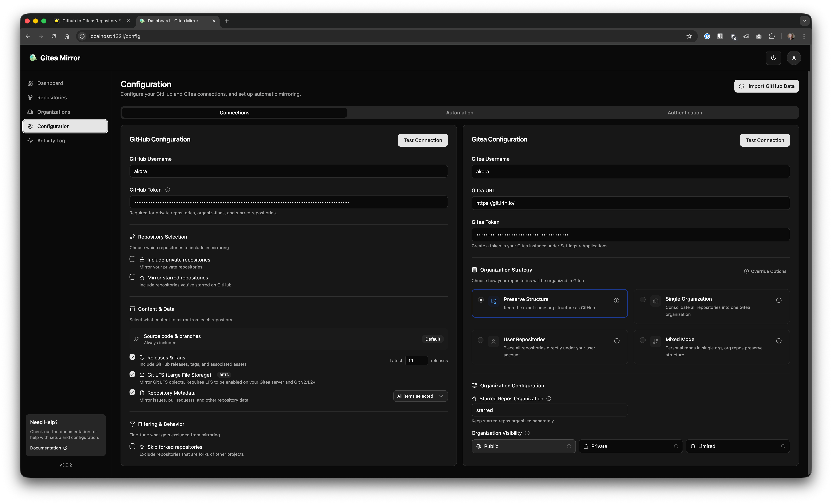Open browser tab search chevron

pyautogui.click(x=805, y=21)
